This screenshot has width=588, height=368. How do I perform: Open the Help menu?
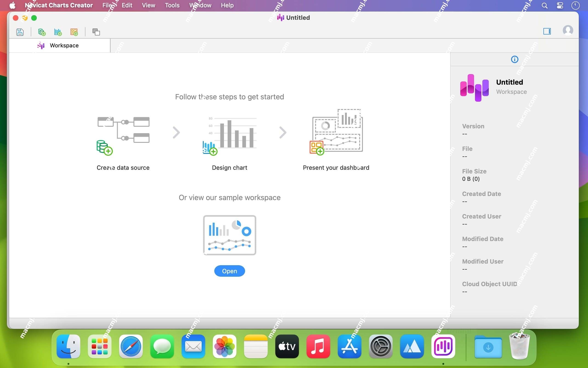[x=227, y=5]
